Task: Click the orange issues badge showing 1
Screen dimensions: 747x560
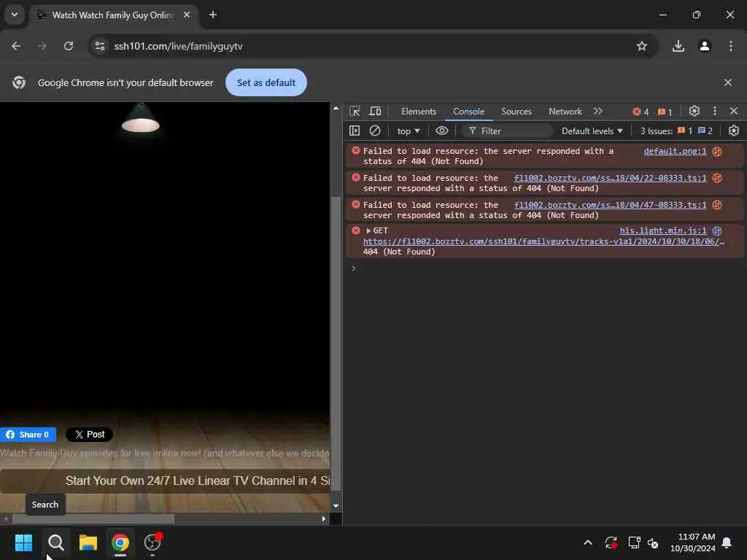Action: [x=665, y=112]
